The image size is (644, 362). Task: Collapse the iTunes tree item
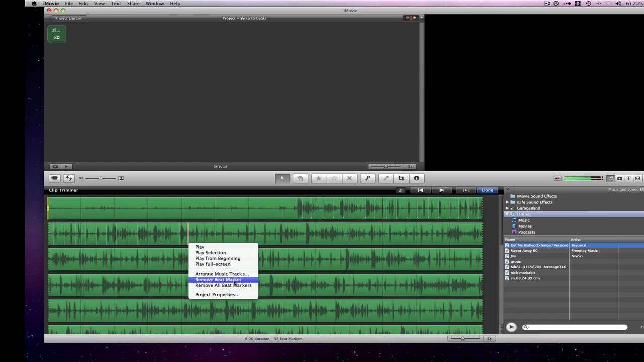click(x=507, y=214)
